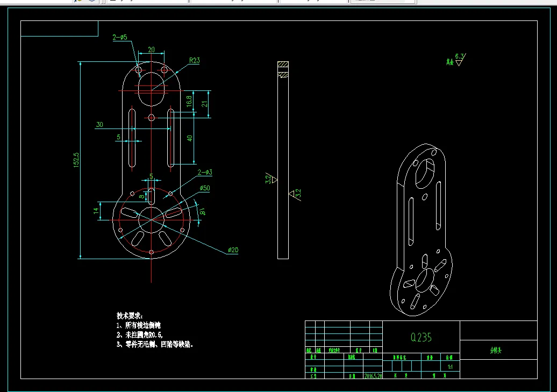Viewport: 557px width, 392px height.
Task: Click the part name text in title block
Action: (496, 351)
